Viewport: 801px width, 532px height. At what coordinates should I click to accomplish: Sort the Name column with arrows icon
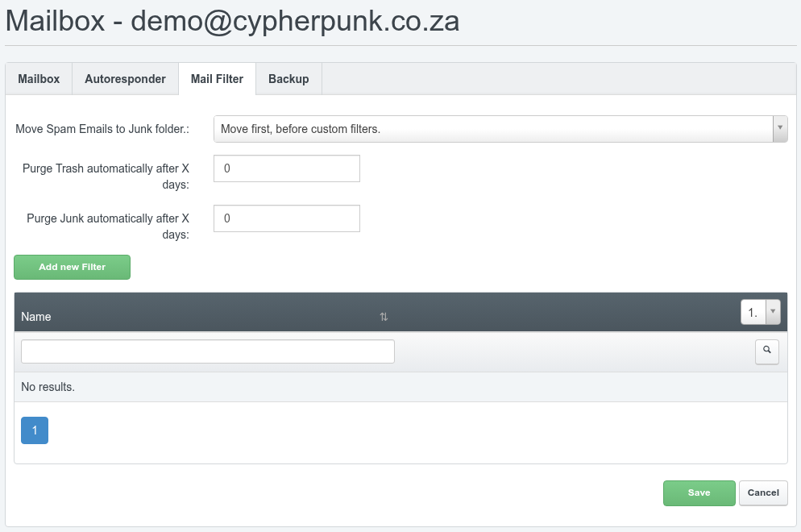(x=384, y=317)
